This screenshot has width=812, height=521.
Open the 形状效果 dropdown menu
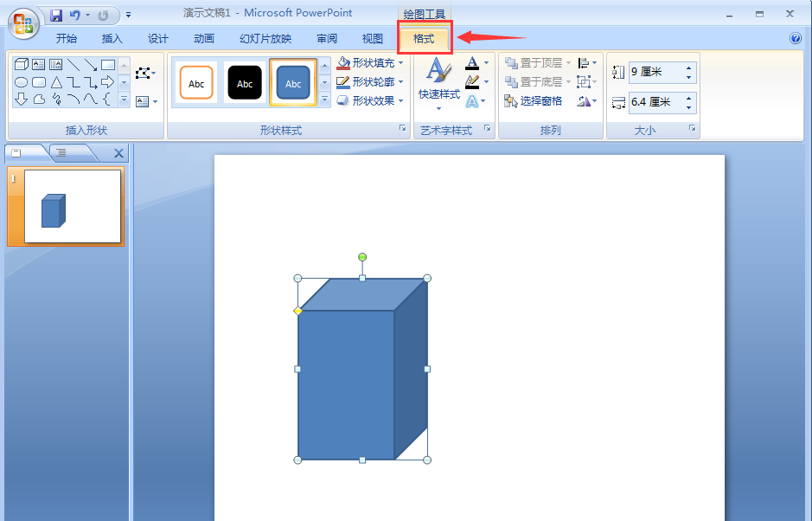coord(400,101)
